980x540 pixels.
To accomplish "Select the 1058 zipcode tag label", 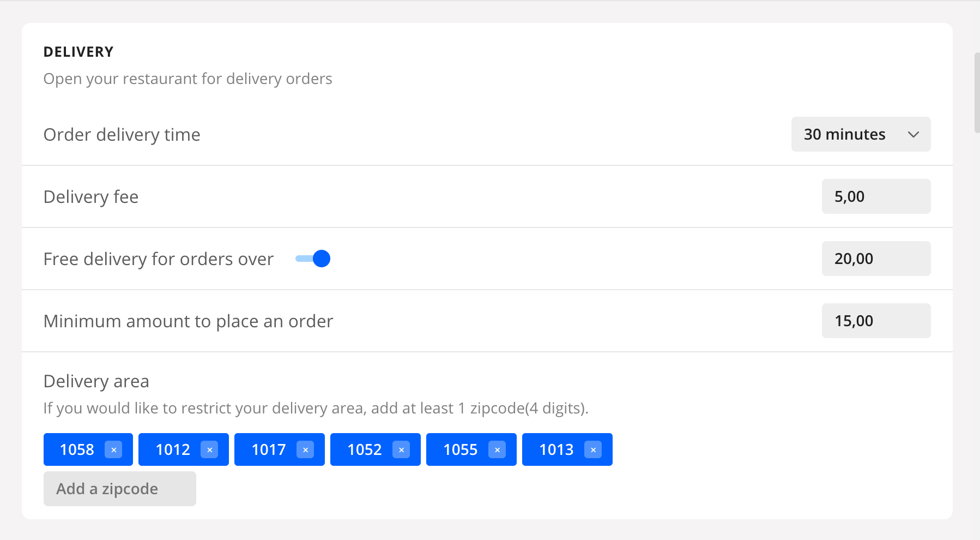I will click(77, 450).
